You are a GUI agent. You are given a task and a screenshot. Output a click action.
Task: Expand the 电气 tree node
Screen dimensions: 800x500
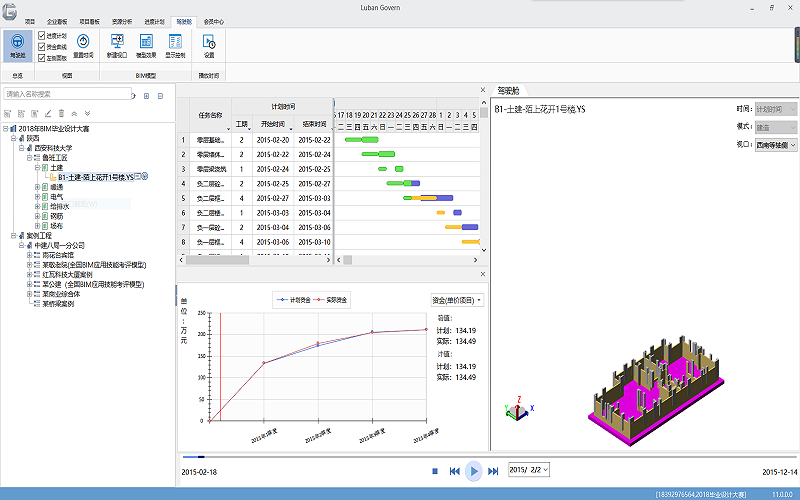[37, 196]
